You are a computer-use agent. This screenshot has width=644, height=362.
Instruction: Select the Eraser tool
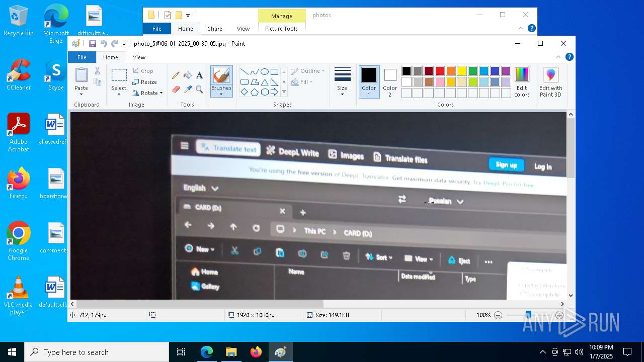176,89
